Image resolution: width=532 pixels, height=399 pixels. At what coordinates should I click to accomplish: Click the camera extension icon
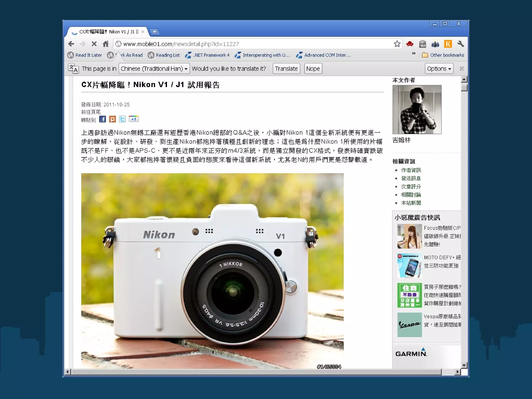[435, 44]
